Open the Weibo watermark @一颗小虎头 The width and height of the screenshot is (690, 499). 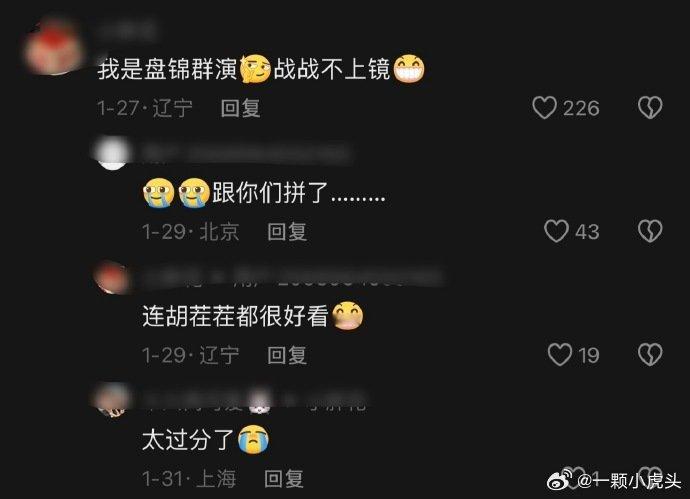coord(613,481)
